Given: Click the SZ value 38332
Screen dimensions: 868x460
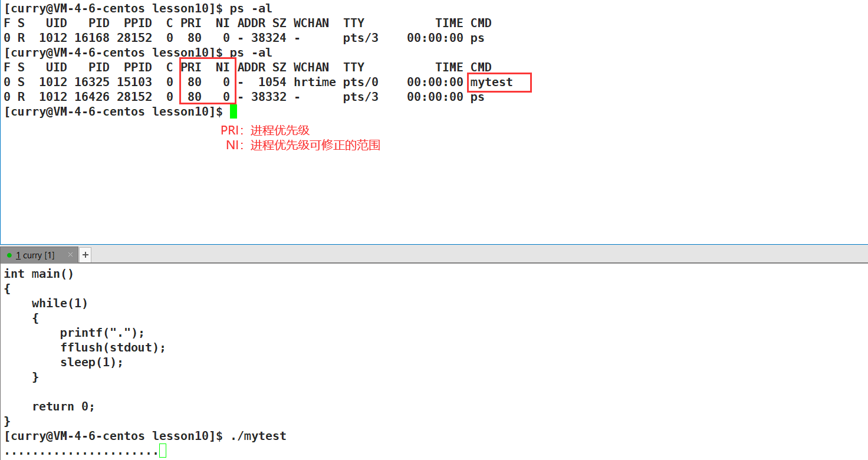Looking at the screenshot, I should [269, 97].
